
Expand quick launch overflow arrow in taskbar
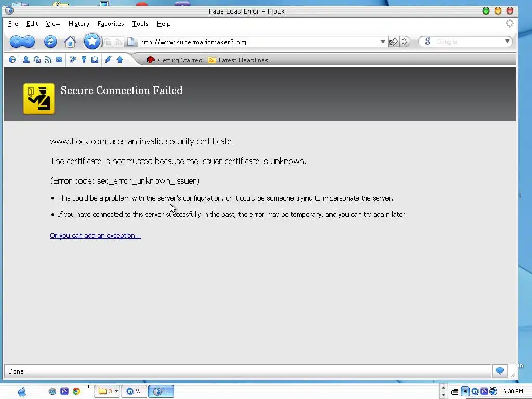coord(88,387)
